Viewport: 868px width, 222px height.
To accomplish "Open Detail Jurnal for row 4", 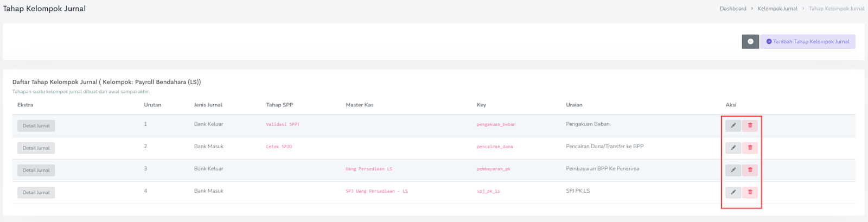I will 36,193.
